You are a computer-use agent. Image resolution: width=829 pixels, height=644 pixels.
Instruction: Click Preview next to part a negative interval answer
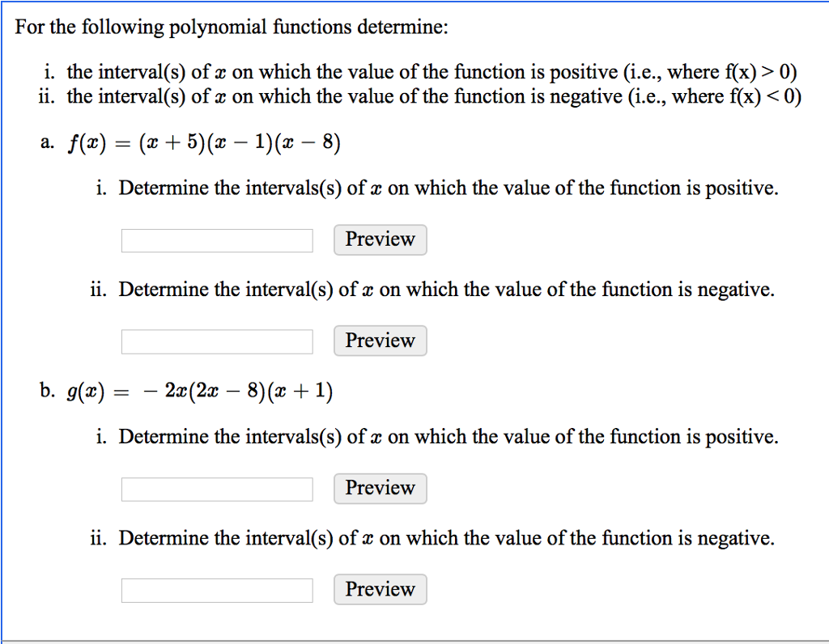coord(380,341)
